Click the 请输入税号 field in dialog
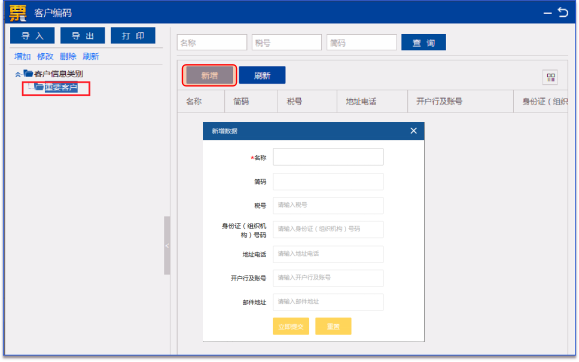Screen dimensions: 579x362 coord(328,205)
